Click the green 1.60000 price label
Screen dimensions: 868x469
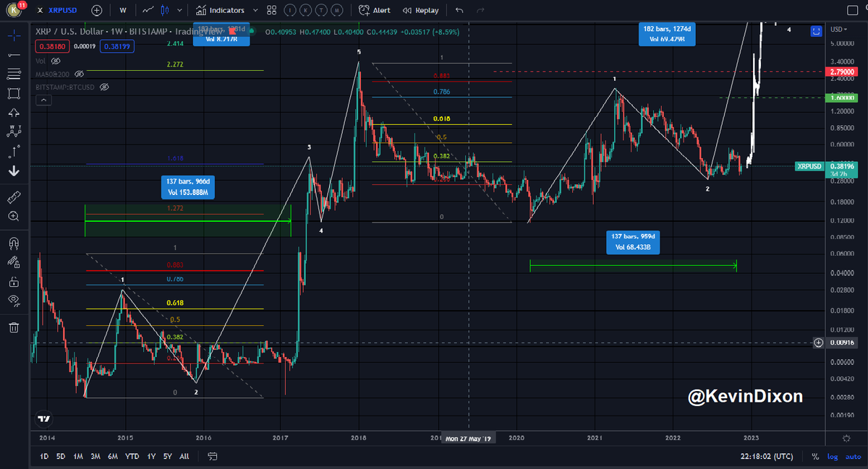(x=841, y=97)
